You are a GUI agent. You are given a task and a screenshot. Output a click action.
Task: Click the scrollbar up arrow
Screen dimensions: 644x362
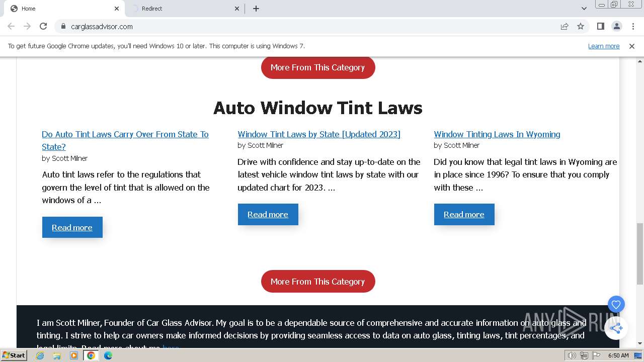click(x=640, y=60)
